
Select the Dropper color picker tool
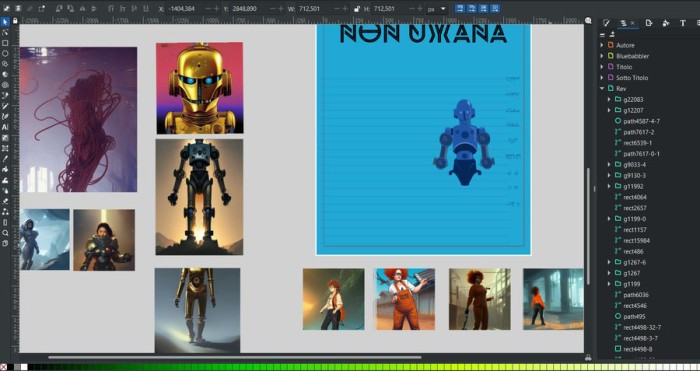click(x=5, y=158)
